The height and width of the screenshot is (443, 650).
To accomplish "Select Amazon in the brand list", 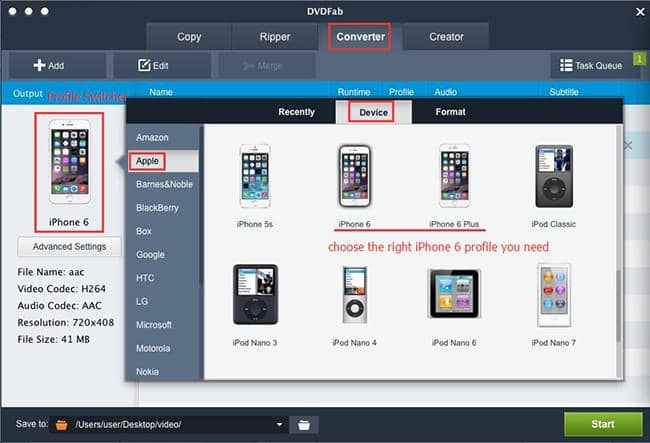I will (x=162, y=138).
